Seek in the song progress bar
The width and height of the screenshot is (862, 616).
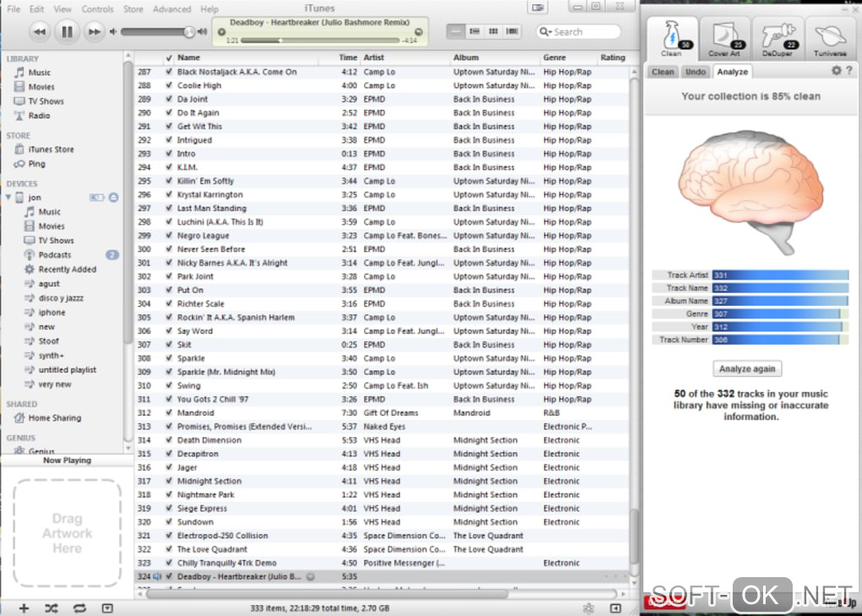320,41
